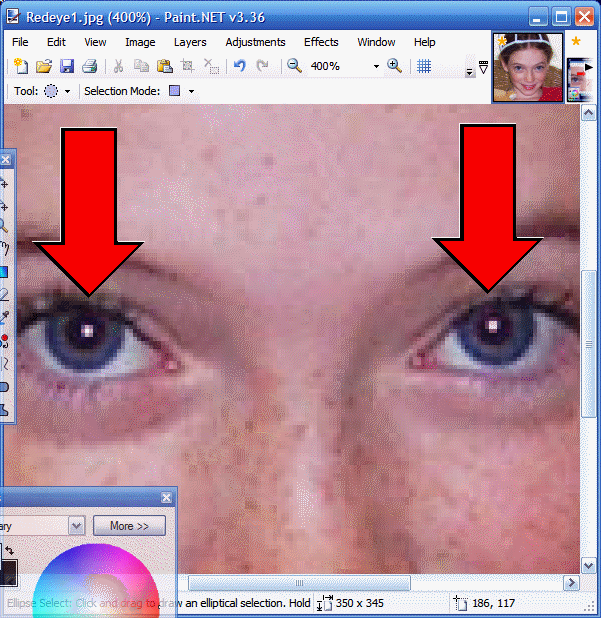Zoom in with the magnifier plus icon
The height and width of the screenshot is (618, 601).
click(394, 66)
